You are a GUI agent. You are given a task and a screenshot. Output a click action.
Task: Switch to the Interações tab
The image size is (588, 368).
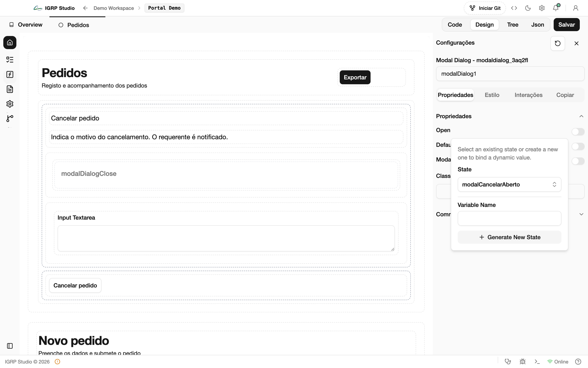pyautogui.click(x=528, y=95)
